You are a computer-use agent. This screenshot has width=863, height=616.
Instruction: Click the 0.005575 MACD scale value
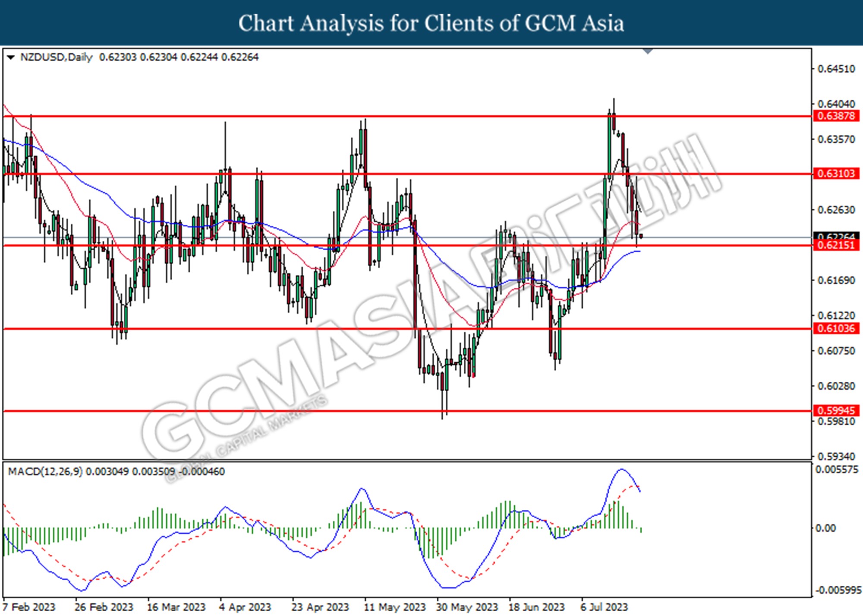click(837, 469)
